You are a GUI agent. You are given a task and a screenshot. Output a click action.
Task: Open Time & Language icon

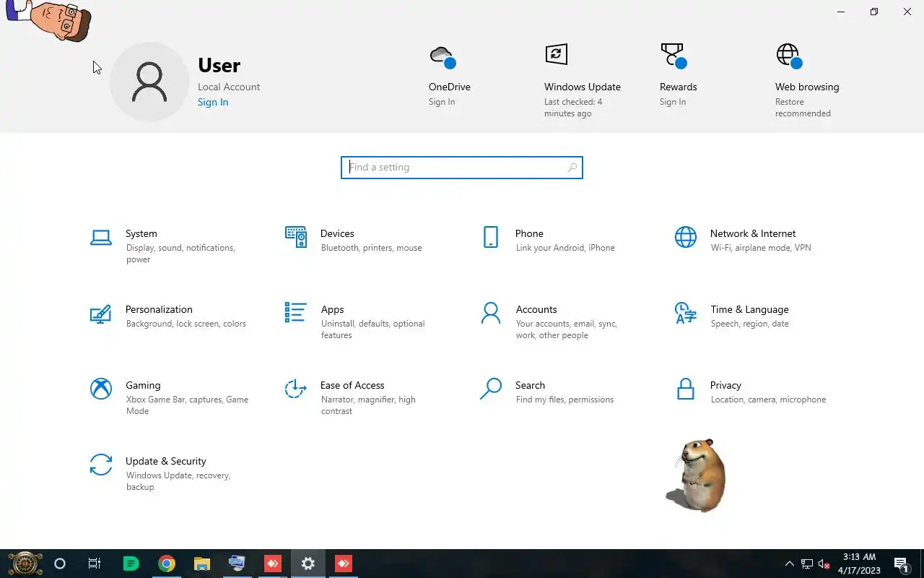[x=686, y=313]
